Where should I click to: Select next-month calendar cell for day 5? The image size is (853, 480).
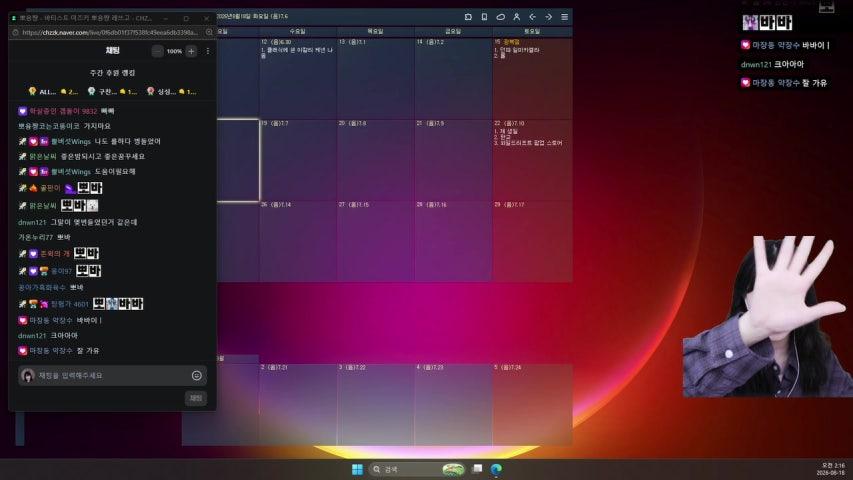[532, 405]
